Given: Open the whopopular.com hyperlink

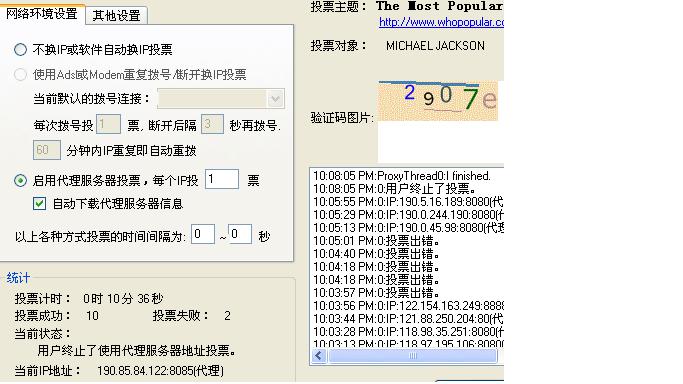Looking at the screenshot, I should 441,22.
